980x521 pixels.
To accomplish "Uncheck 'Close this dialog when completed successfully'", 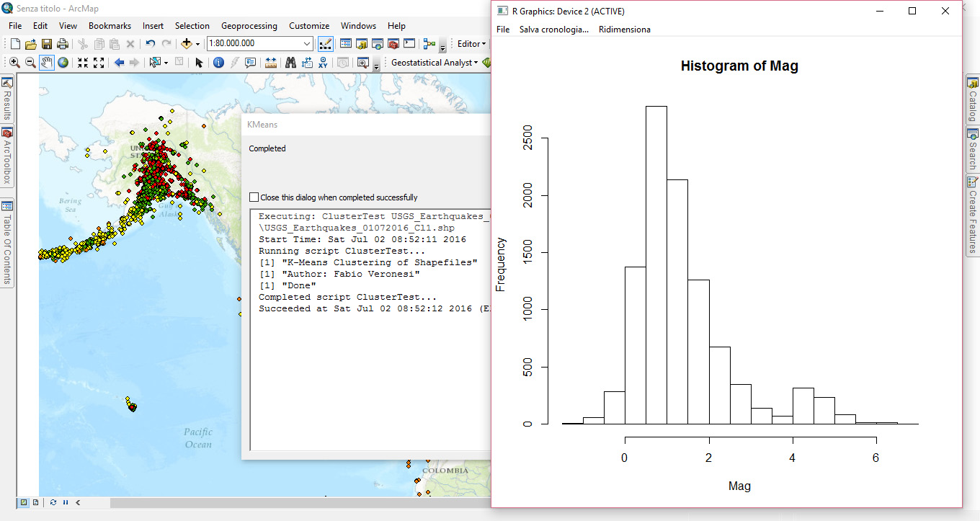I will click(253, 197).
